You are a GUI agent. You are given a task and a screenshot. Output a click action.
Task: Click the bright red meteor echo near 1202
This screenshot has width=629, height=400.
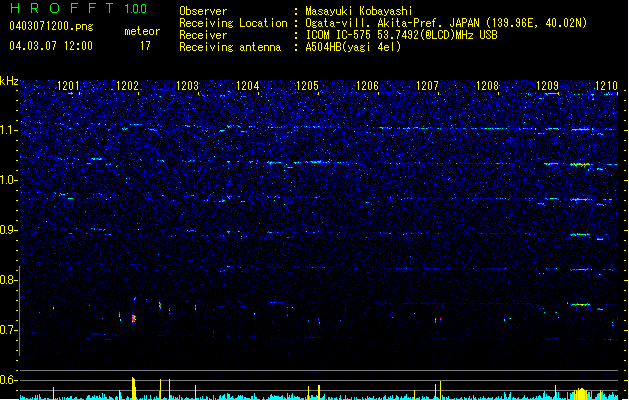(x=134, y=319)
